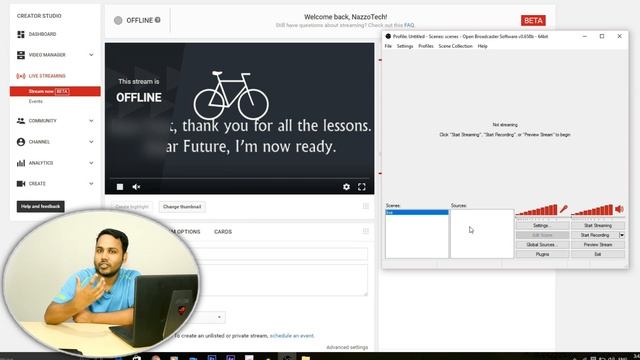Viewport: 640px width, 360px height.
Task: Mute the desktop speaker icon in OBS
Action: coord(619,209)
